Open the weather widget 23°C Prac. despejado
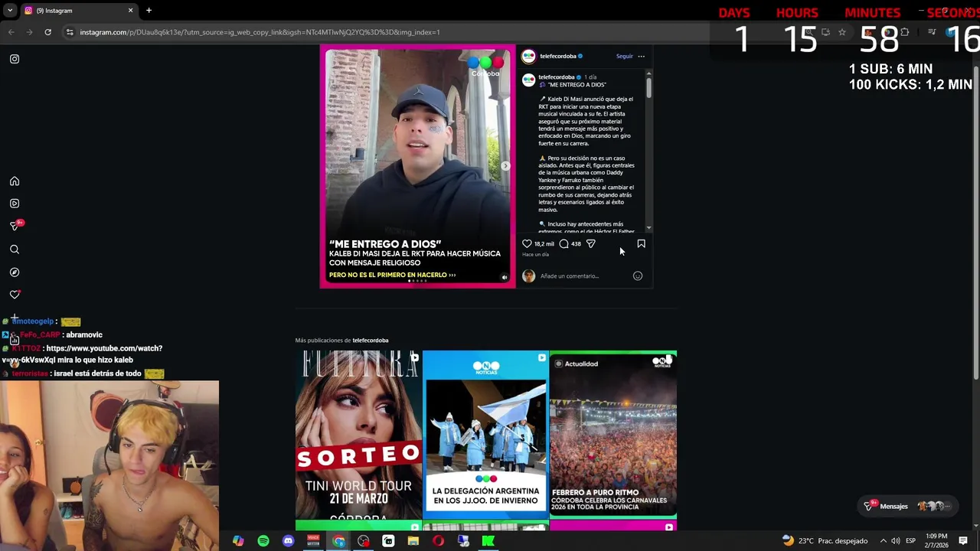Viewport: 980px width, 551px height. point(825,541)
